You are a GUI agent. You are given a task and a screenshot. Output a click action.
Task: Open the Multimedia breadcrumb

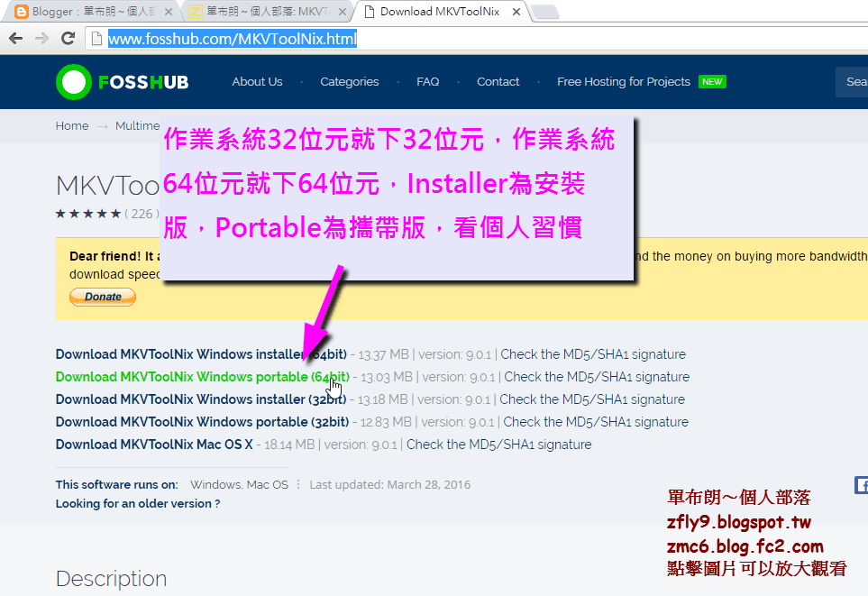pyautogui.click(x=137, y=125)
